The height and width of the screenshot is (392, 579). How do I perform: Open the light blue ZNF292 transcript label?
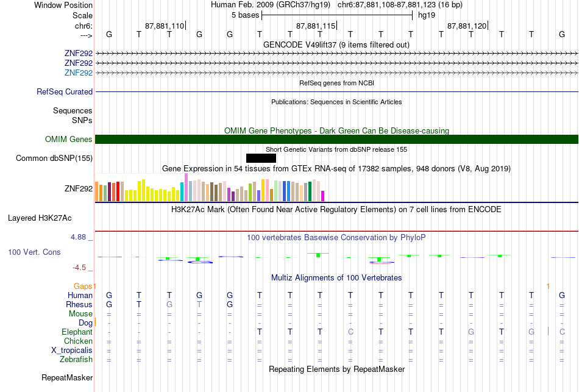coord(79,73)
